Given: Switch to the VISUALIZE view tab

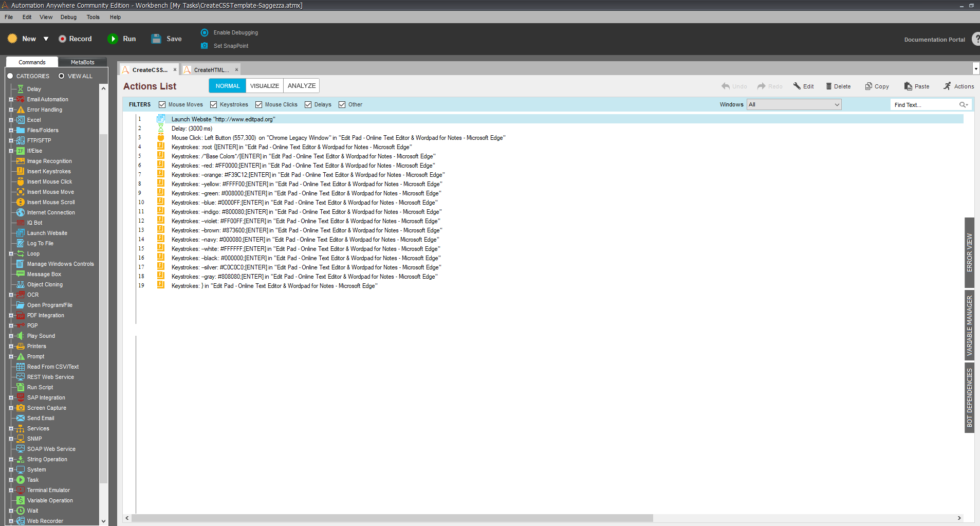Looking at the screenshot, I should (x=265, y=86).
